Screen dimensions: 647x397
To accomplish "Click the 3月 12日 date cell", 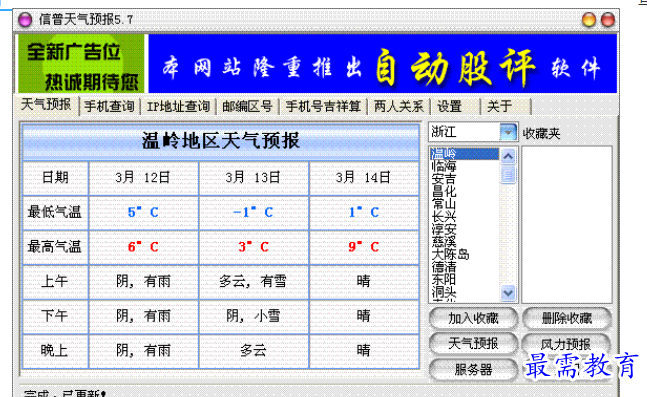I will [x=143, y=178].
